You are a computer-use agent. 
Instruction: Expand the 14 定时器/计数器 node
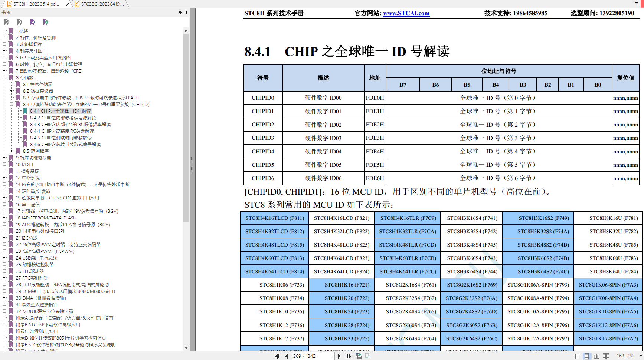coord(4,191)
